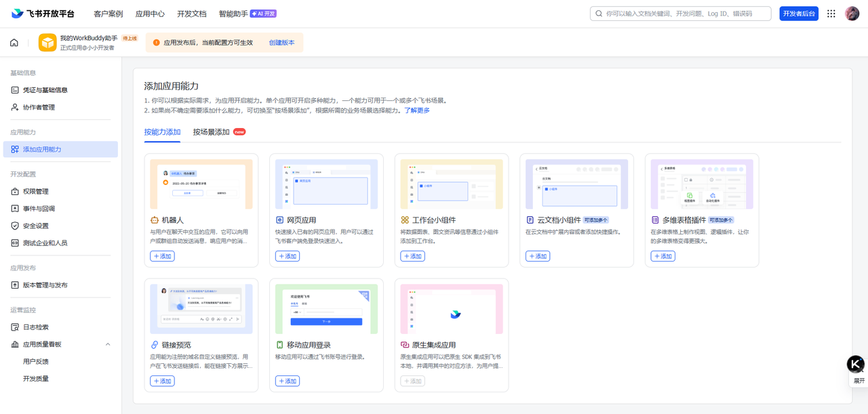868x414 pixels.
Task: Click the floating K assistant icon
Action: tap(856, 365)
